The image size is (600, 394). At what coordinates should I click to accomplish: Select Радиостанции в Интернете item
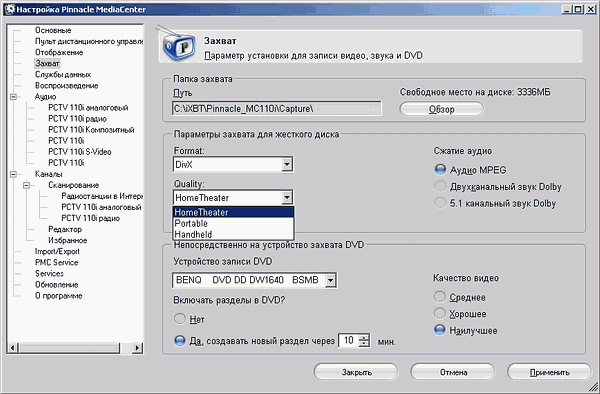pyautogui.click(x=102, y=196)
